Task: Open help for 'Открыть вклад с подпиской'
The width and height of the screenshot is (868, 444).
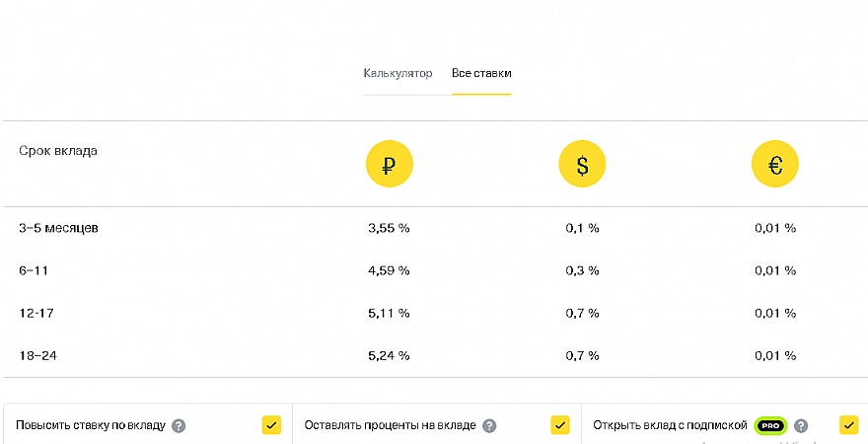Action: pyautogui.click(x=801, y=426)
